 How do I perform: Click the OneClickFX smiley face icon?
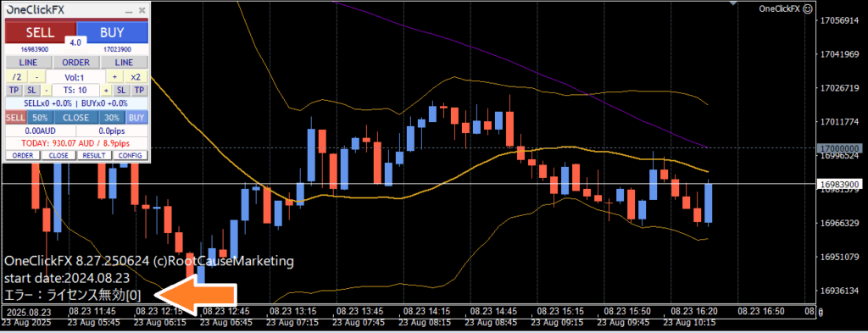808,8
